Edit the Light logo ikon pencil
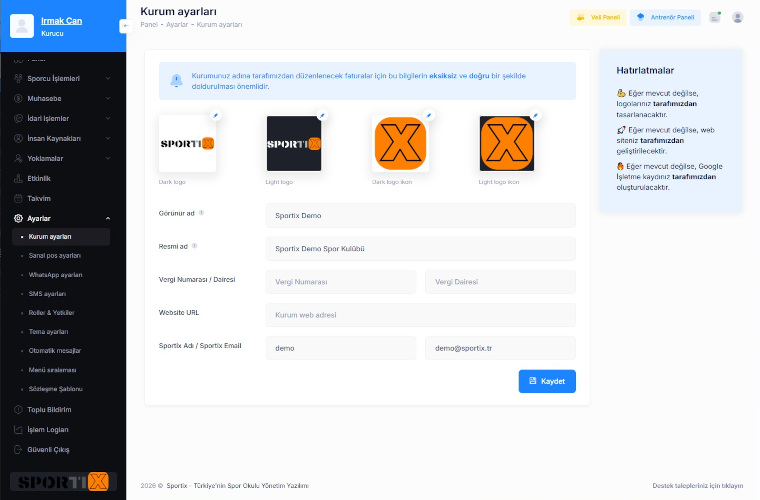This screenshot has height=500, width=760. click(x=535, y=115)
